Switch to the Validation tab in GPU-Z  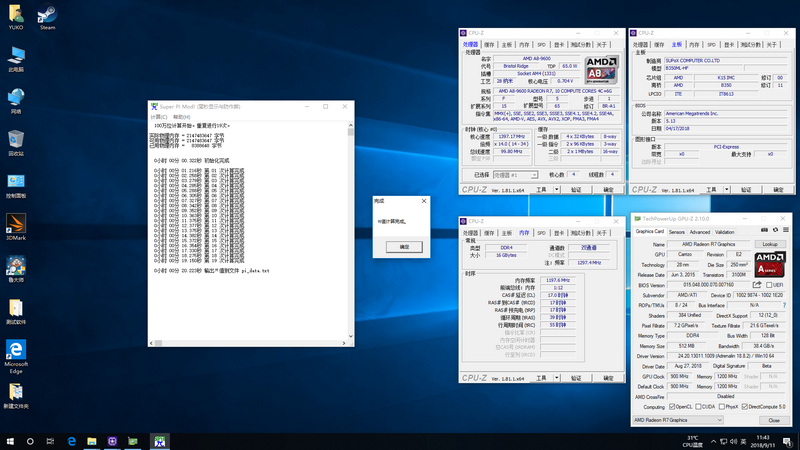click(724, 232)
